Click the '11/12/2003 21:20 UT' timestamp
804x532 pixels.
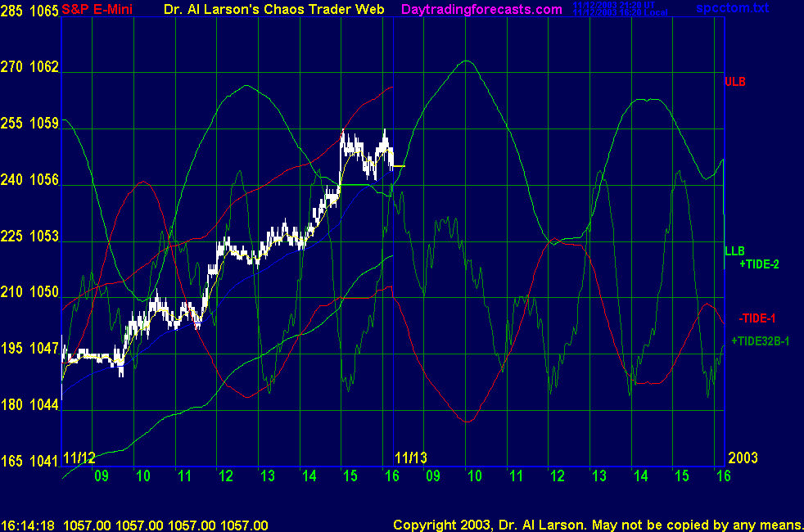[x=614, y=6]
